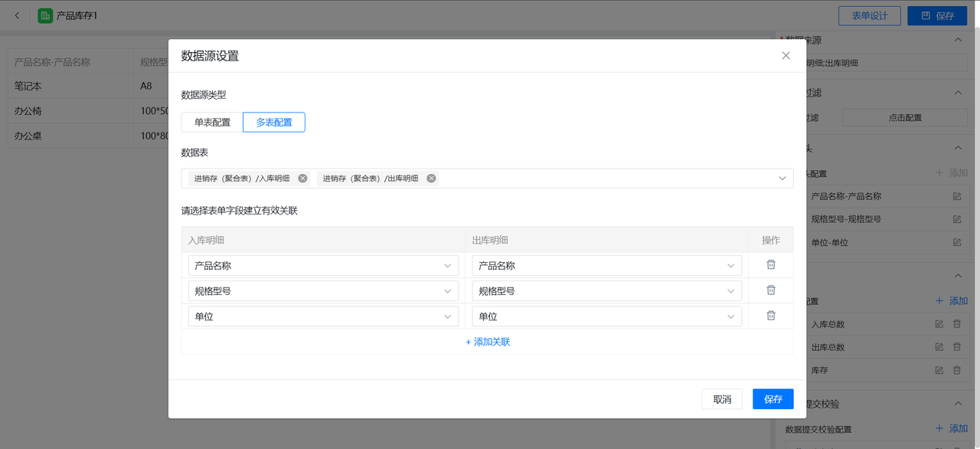
Task: Click the back arrow in header
Action: pos(18,15)
